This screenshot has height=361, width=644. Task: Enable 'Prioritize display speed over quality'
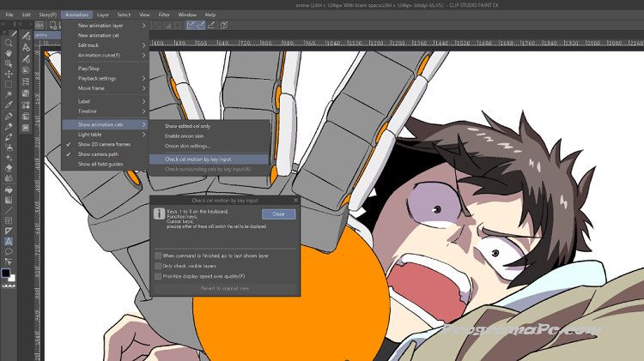(158, 276)
